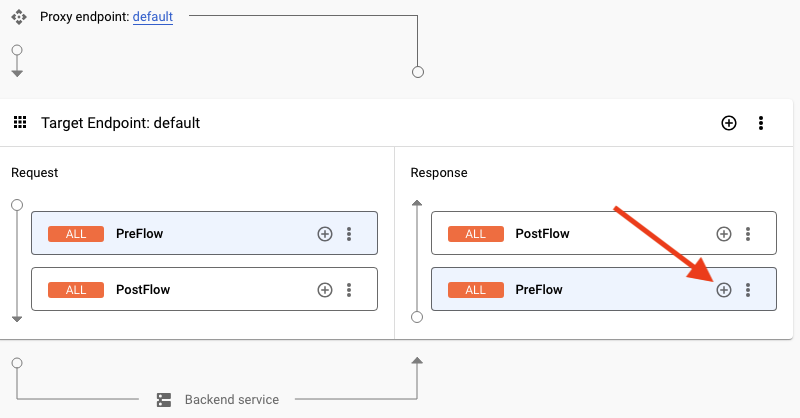Click the Request section heading
800x418 pixels.
click(35, 173)
